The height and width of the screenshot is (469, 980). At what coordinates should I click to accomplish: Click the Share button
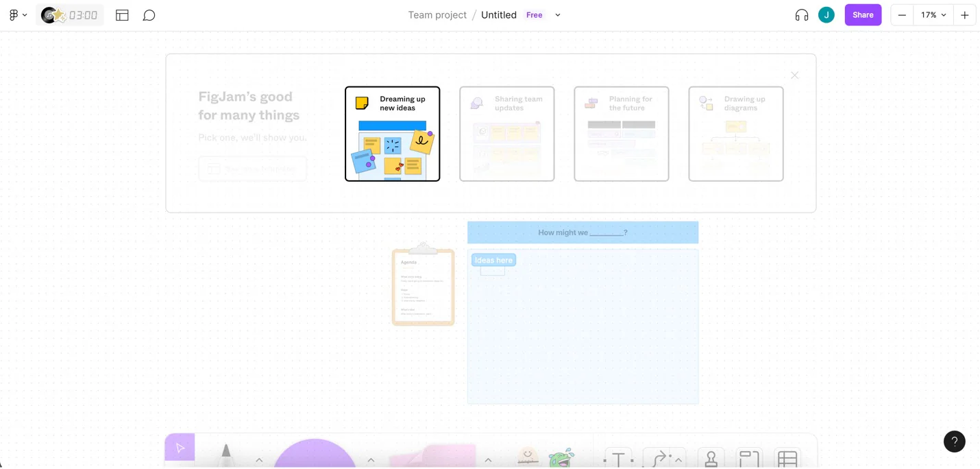point(863,15)
